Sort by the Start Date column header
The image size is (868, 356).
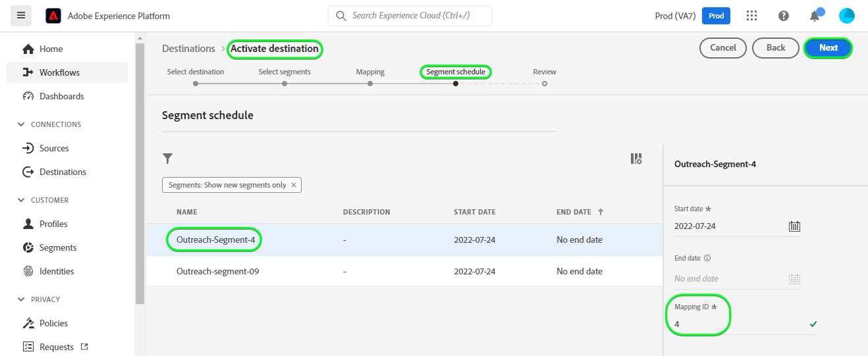[475, 212]
